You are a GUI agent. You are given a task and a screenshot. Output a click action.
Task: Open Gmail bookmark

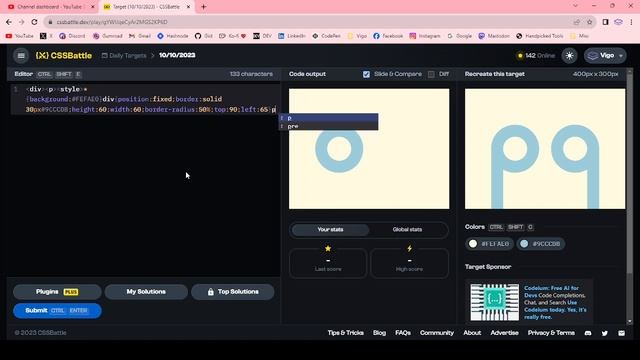pos(140,36)
